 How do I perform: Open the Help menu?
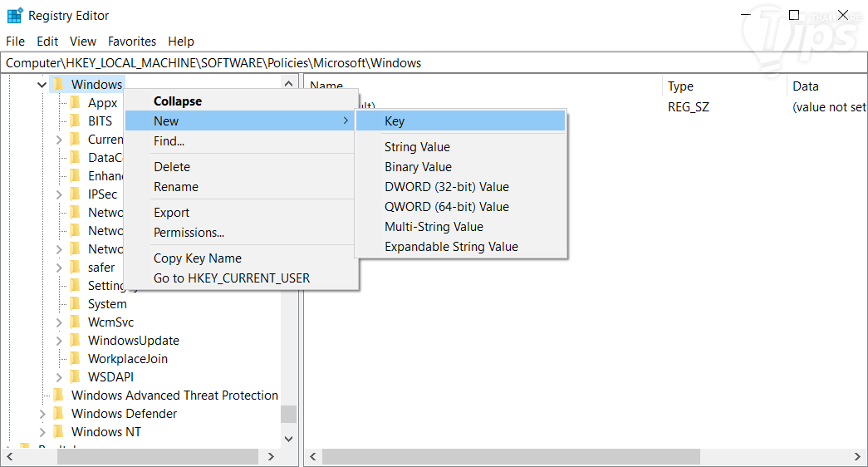[181, 42]
